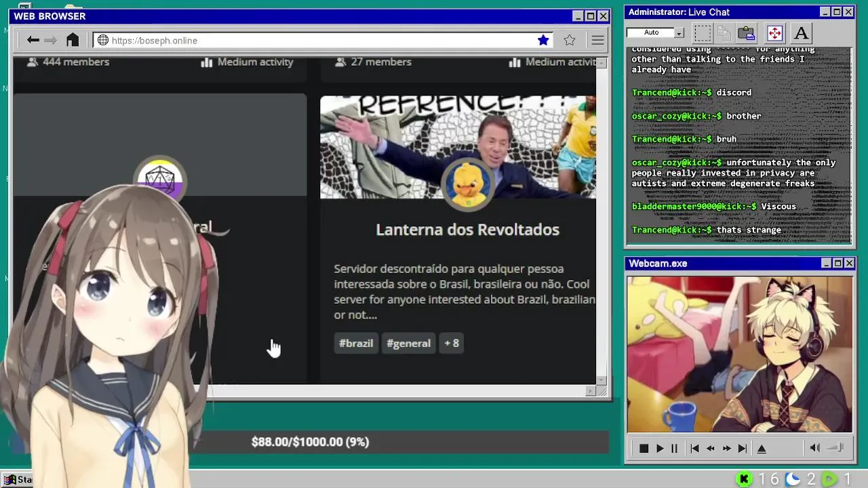The width and height of the screenshot is (868, 488).
Task: Click the copy pages icon in Live Chat
Action: (x=724, y=33)
